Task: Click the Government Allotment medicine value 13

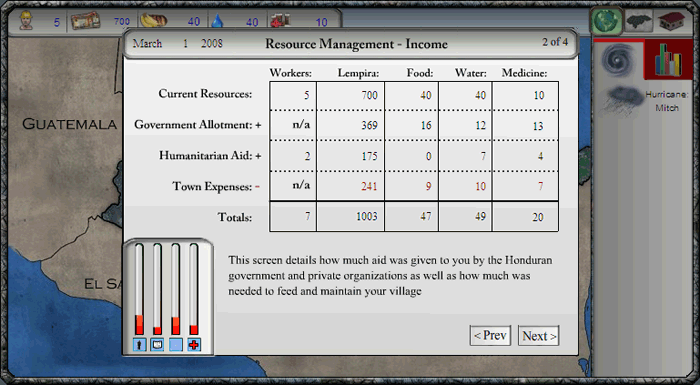Action: pyautogui.click(x=538, y=126)
